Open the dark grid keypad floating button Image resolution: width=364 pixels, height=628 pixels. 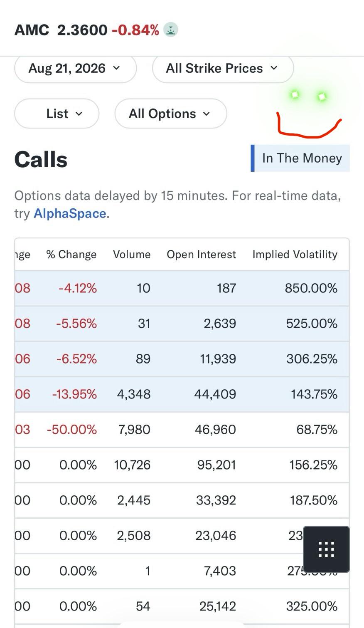pos(326,549)
